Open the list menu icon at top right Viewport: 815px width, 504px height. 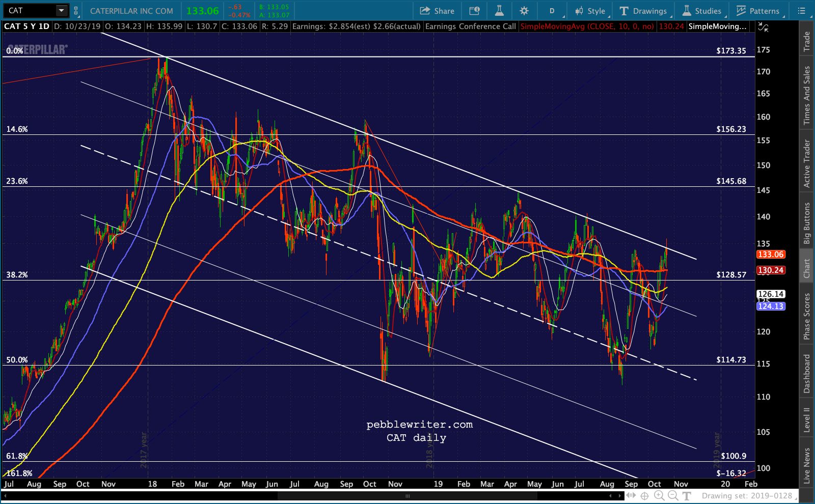[x=801, y=11]
